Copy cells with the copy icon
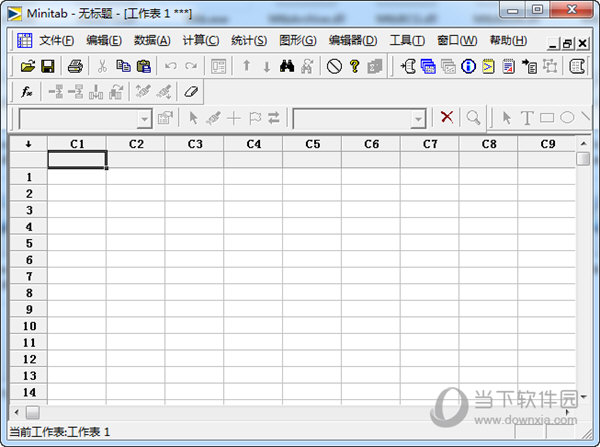This screenshot has height=447, width=600. click(x=123, y=67)
